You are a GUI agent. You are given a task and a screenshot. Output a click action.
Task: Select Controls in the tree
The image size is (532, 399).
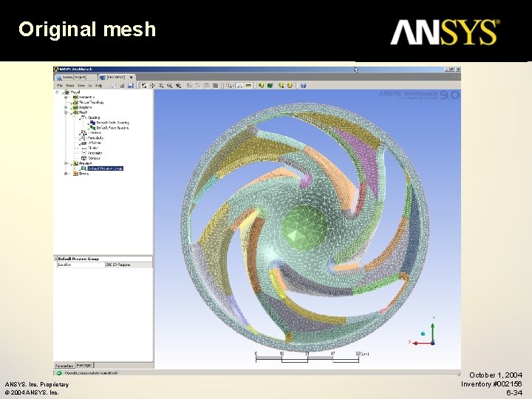(95, 133)
